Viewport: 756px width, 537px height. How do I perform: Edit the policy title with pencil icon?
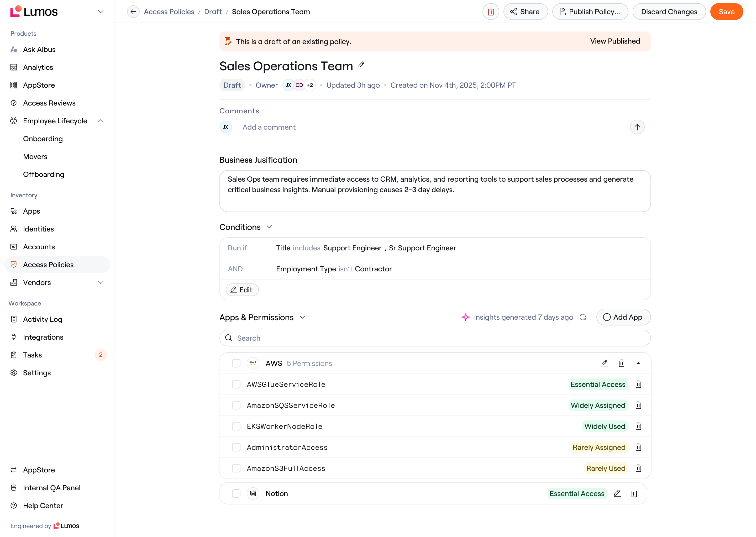362,65
